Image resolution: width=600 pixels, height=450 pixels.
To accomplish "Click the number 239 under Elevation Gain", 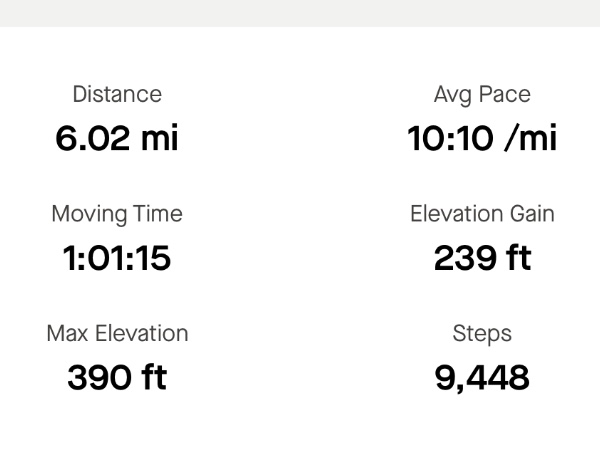I will (465, 258).
